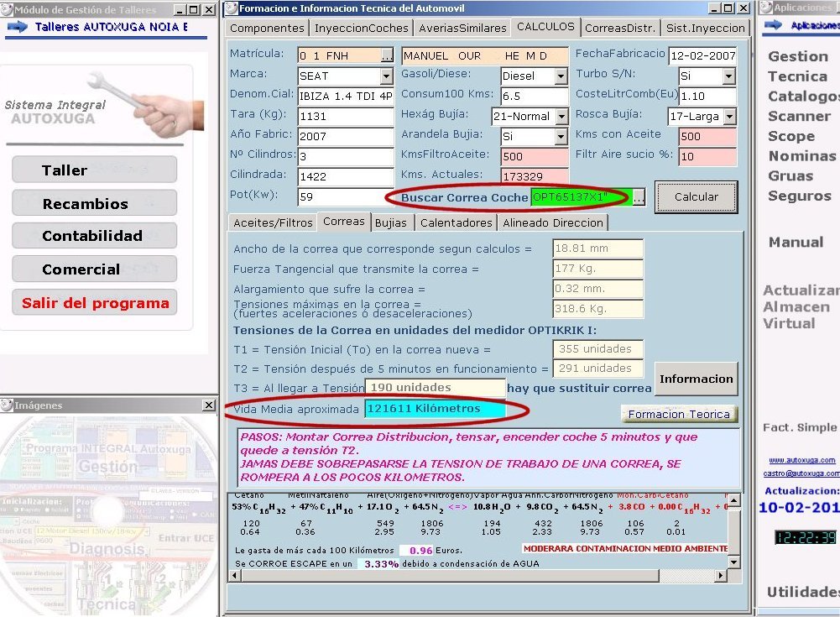The width and height of the screenshot is (840, 617).
Task: Switch to Sist.Inyeccion tab
Action: (705, 28)
